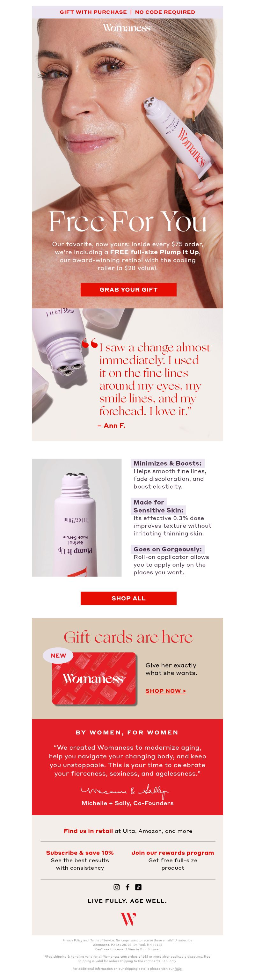Open the Facebook social icon

[x=128, y=887]
